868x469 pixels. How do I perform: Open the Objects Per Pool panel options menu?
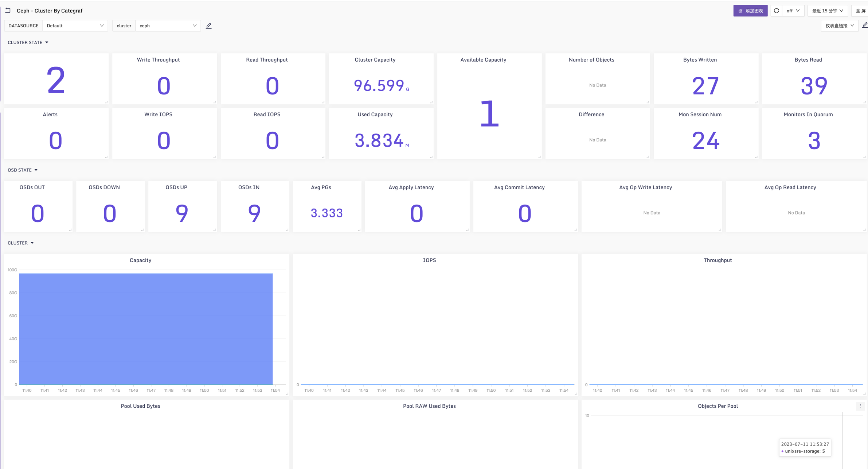[x=860, y=406]
